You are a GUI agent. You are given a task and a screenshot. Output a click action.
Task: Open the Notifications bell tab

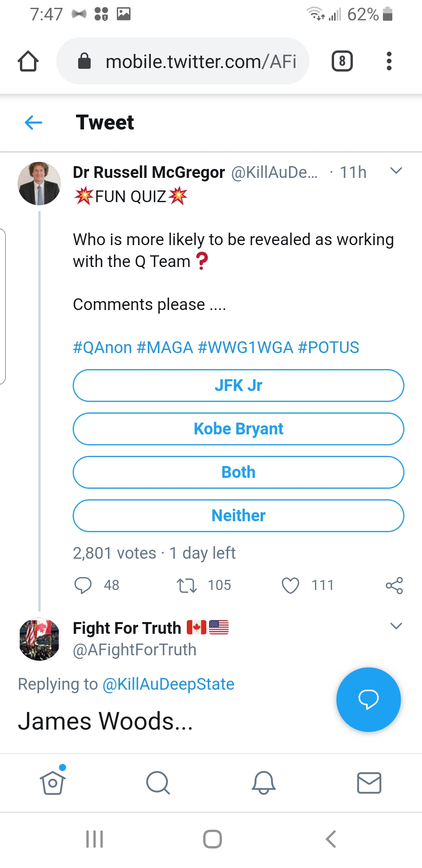pos(264,783)
